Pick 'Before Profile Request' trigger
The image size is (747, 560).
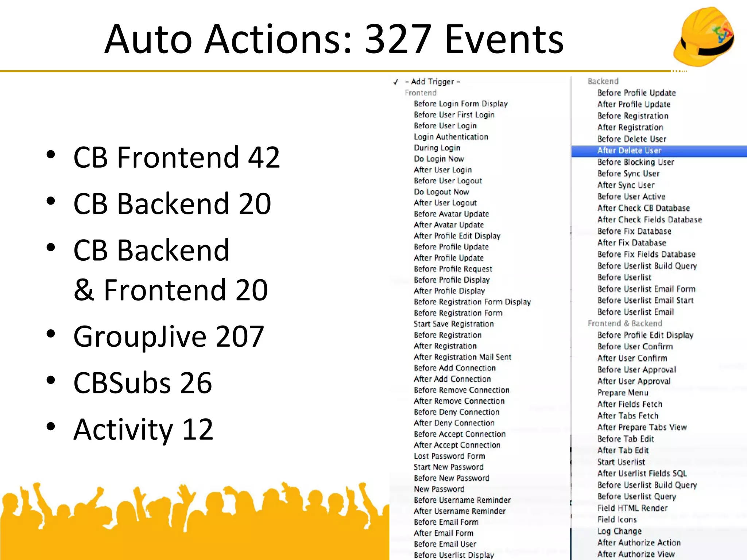pyautogui.click(x=453, y=269)
